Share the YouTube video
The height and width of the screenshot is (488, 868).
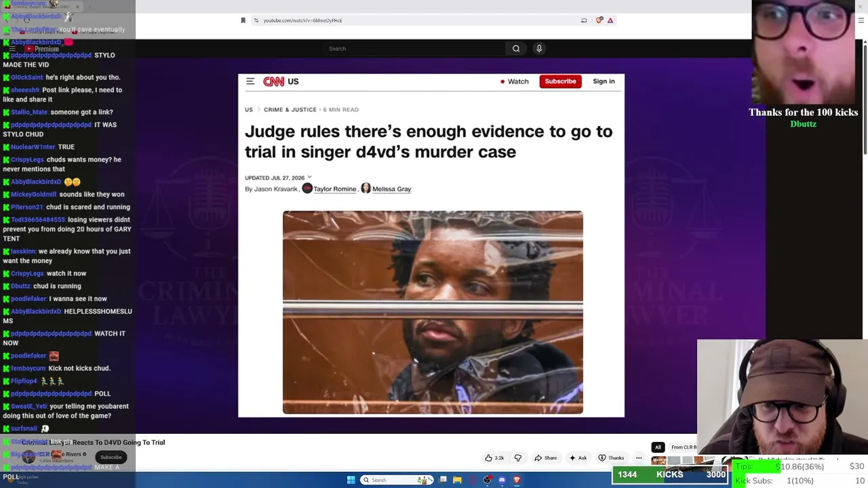(546, 458)
